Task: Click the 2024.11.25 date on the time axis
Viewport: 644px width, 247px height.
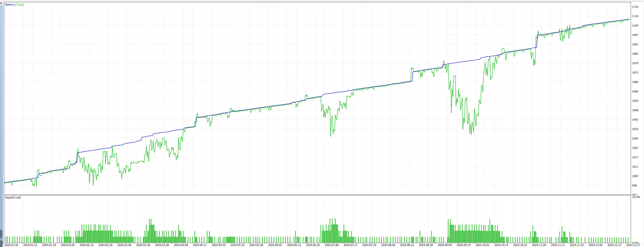Action: (x=577, y=245)
